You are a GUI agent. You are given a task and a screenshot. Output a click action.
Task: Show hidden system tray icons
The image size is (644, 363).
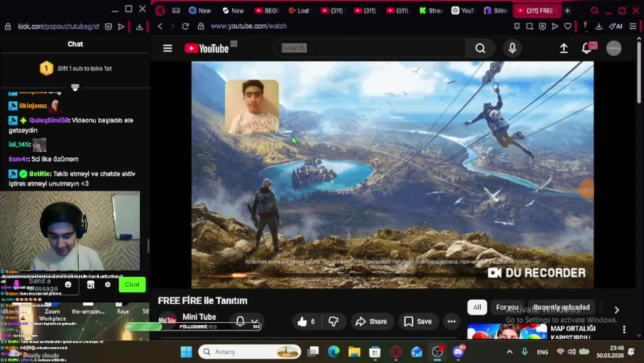click(509, 351)
